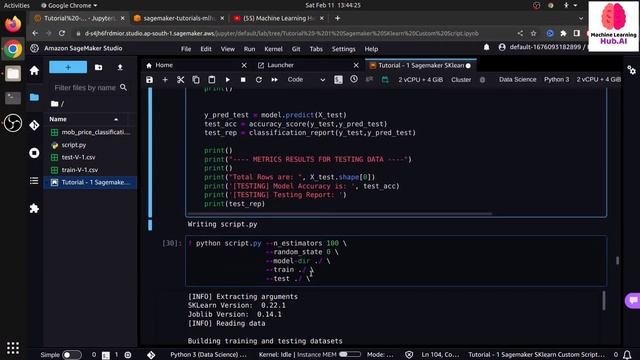
Task: Go back in Chrome
Action: 35,33
